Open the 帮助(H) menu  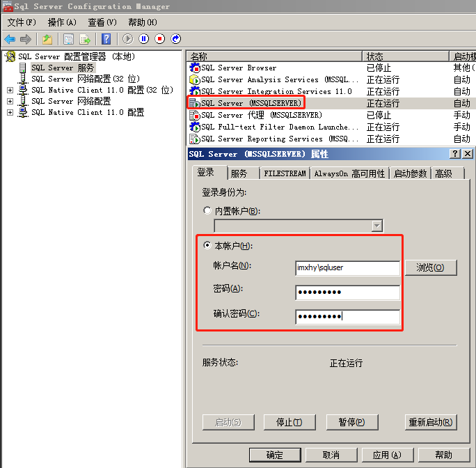[x=143, y=22]
